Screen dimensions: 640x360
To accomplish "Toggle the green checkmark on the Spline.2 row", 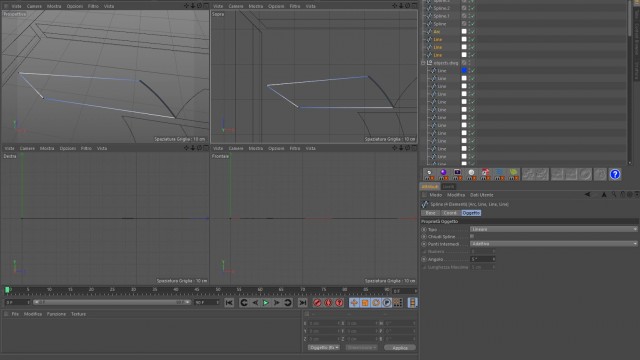I will [x=472, y=8].
